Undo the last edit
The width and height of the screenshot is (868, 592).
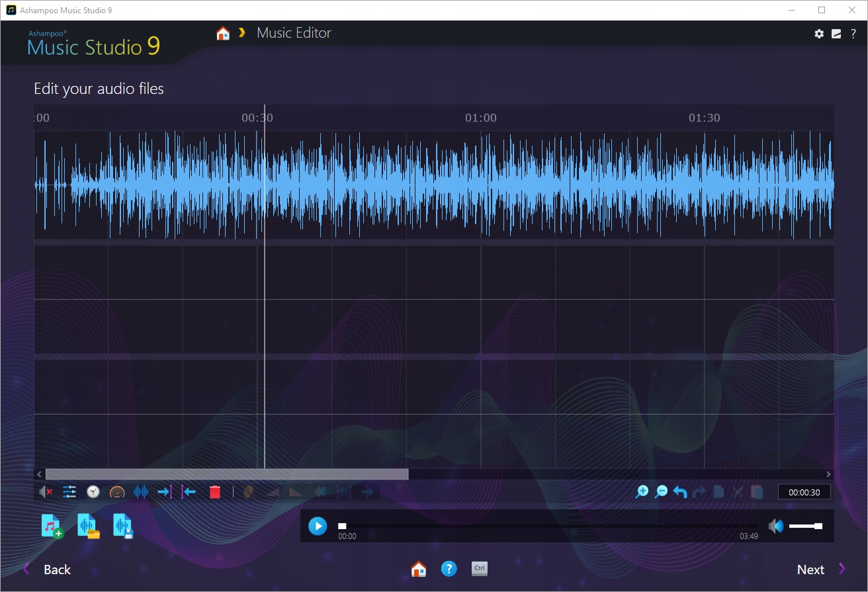(679, 492)
